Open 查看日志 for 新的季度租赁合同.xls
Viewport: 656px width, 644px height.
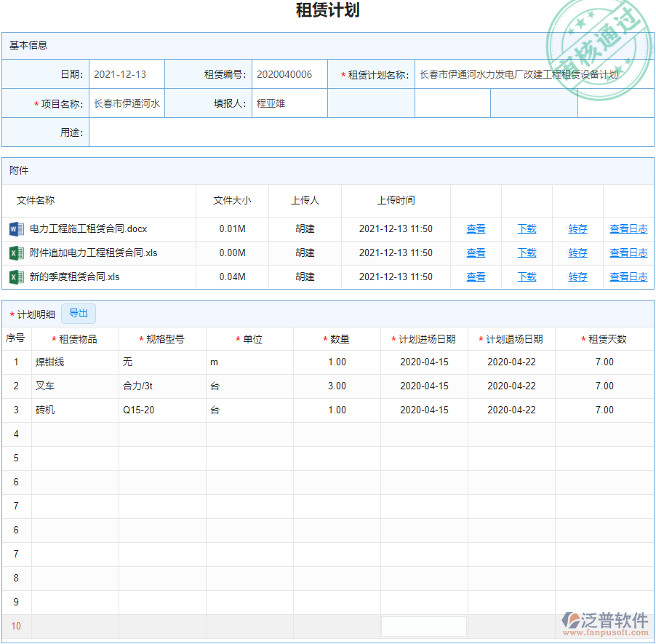tap(628, 277)
